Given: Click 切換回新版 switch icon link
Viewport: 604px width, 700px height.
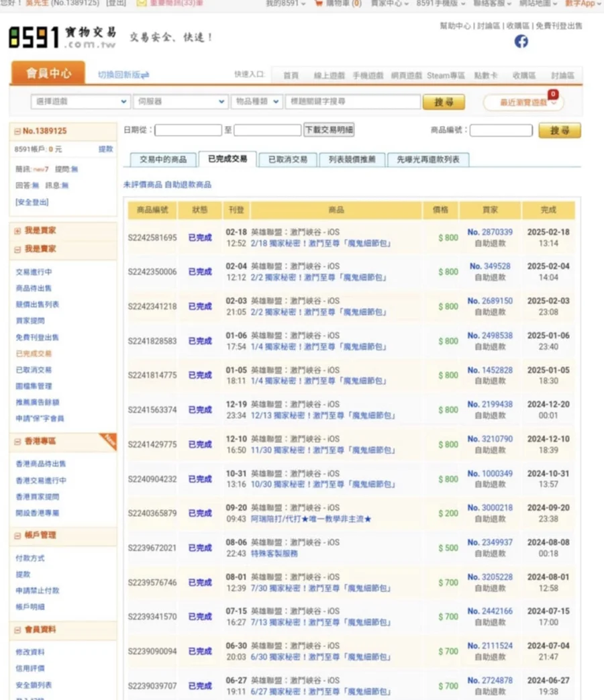Looking at the screenshot, I should coord(123,74).
